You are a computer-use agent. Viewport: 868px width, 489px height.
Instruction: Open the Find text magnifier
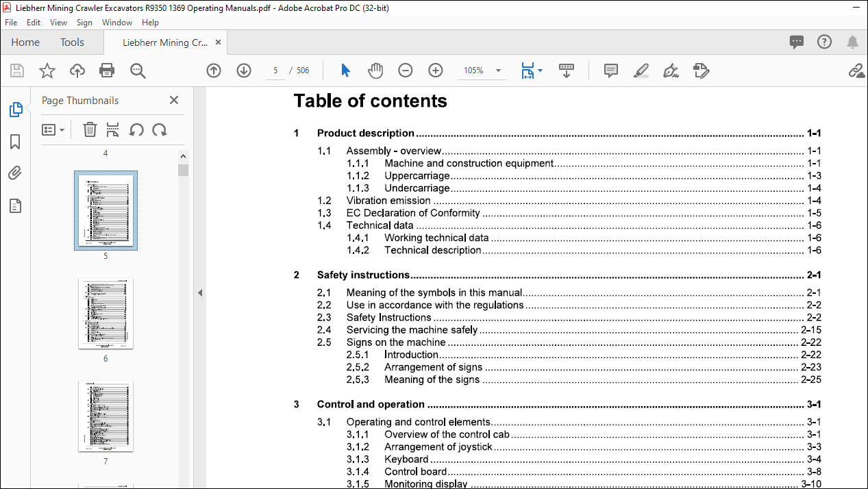tap(138, 71)
